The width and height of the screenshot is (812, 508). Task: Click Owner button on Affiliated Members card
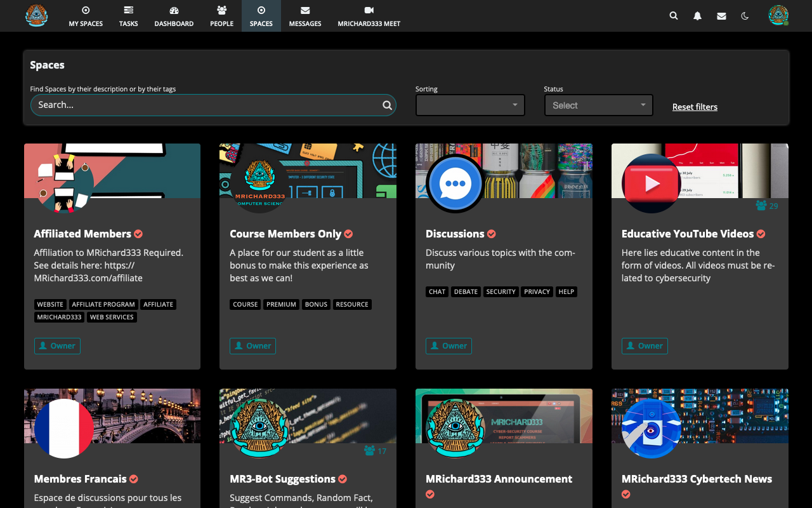(57, 346)
